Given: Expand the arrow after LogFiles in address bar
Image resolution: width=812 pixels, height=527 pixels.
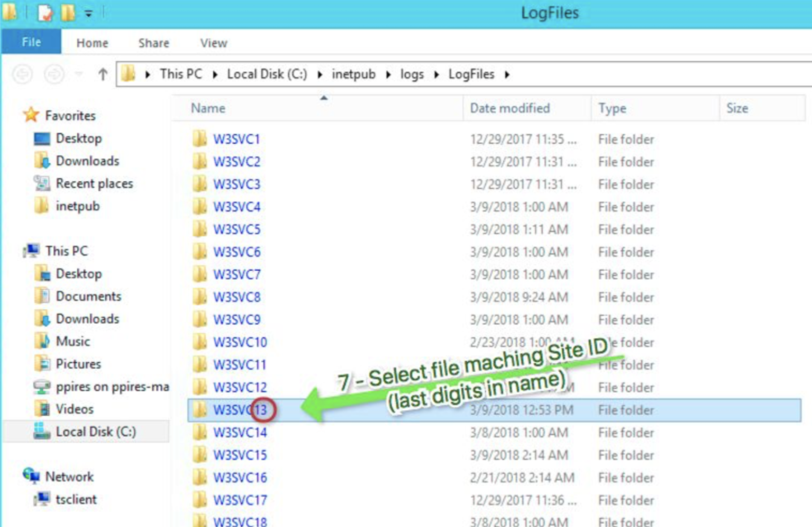Looking at the screenshot, I should point(507,74).
